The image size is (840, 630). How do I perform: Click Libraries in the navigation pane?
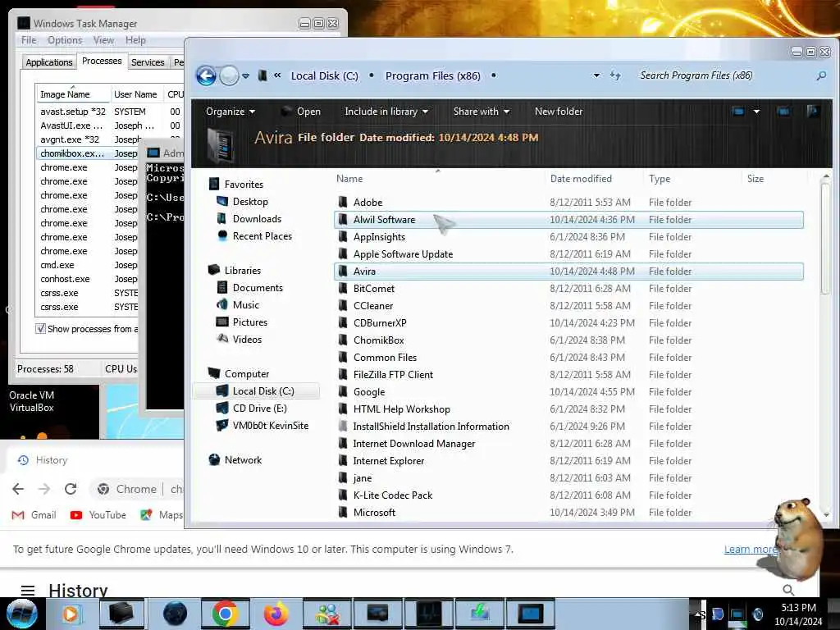coord(242,271)
